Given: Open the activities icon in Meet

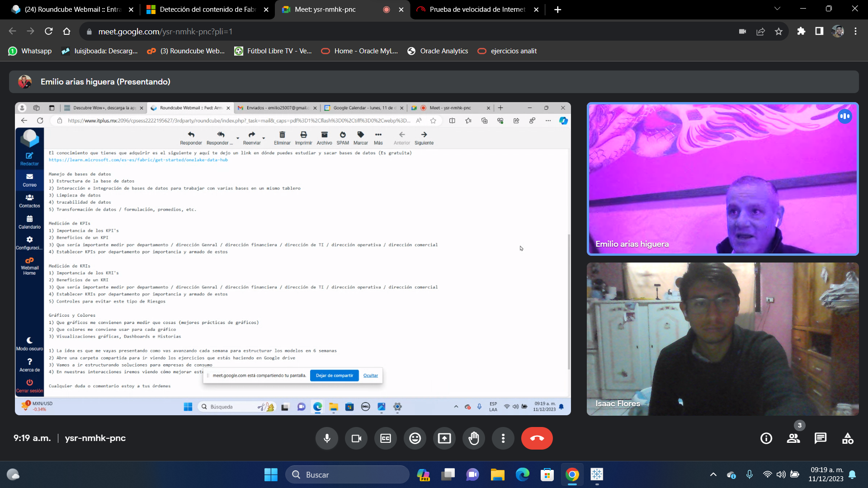Looking at the screenshot, I should (848, 438).
